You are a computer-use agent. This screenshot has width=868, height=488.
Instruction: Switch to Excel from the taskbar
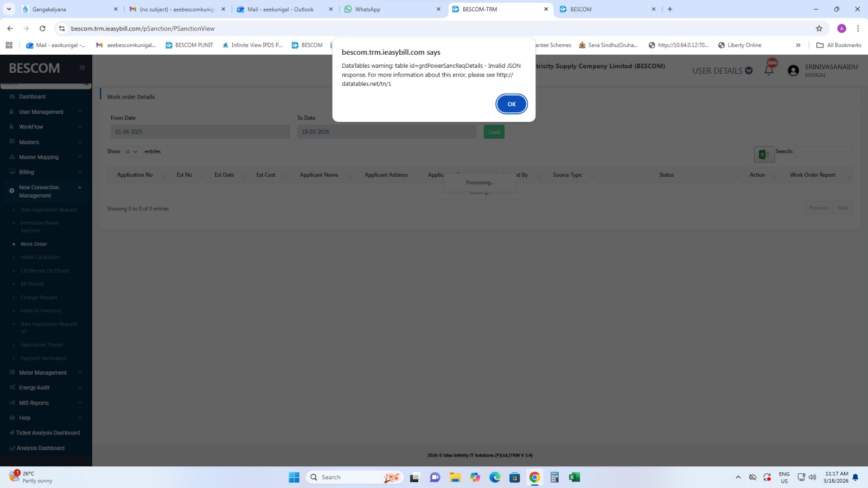click(575, 477)
